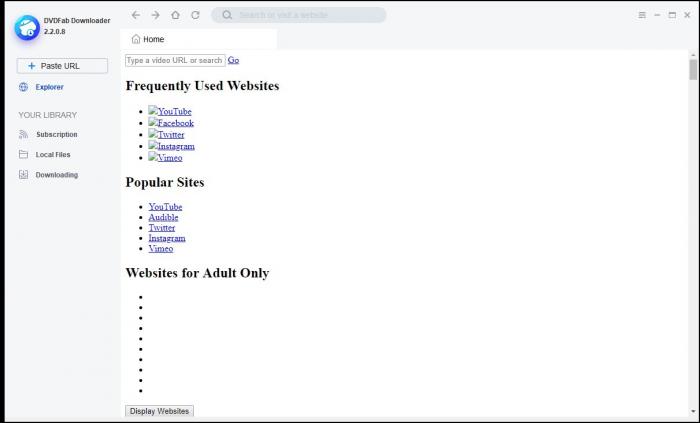This screenshot has width=700, height=423.
Task: Click the scrollbar up arrow
Action: coord(693,55)
